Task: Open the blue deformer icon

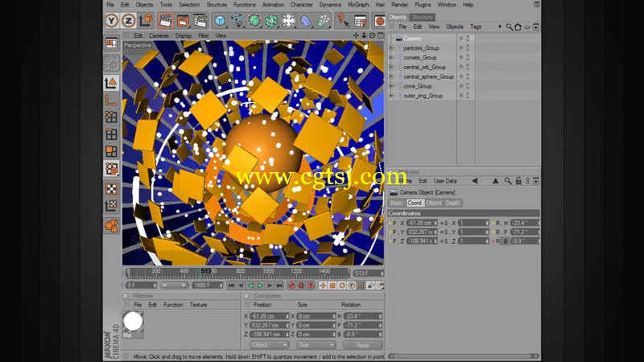Action: tap(306, 21)
